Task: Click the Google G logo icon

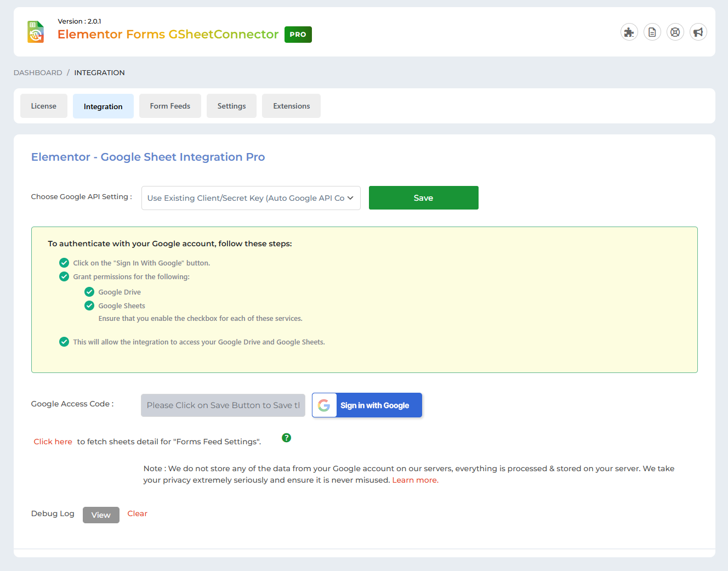Action: point(324,405)
